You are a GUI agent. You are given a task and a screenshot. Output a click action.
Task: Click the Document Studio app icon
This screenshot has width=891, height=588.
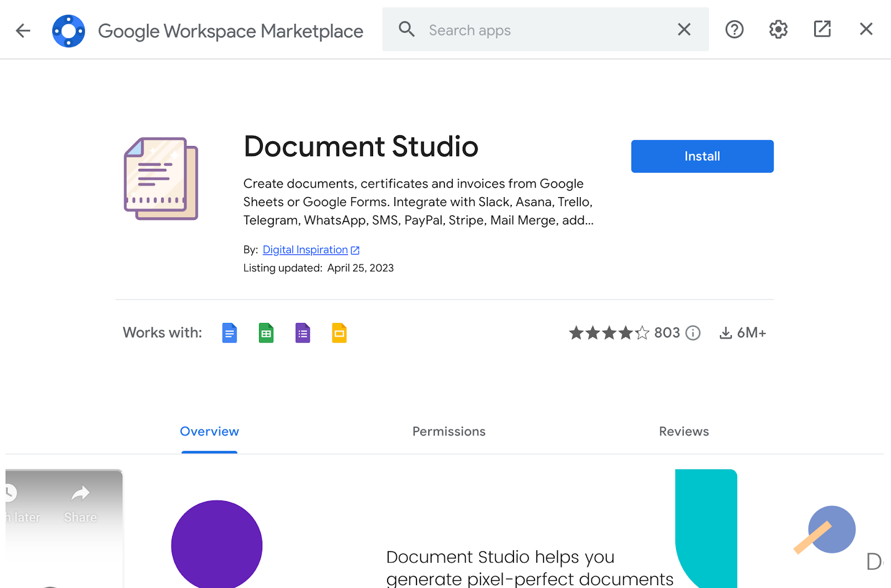click(161, 179)
